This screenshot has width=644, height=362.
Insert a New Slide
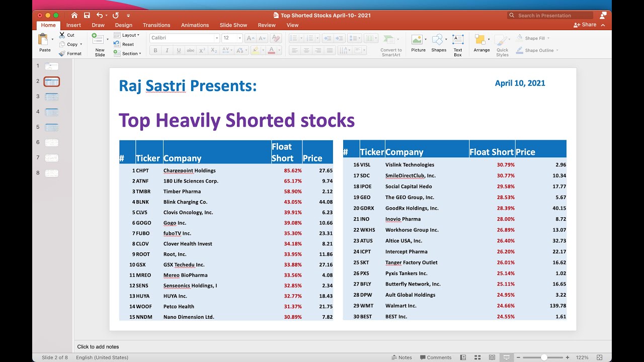pos(99,45)
